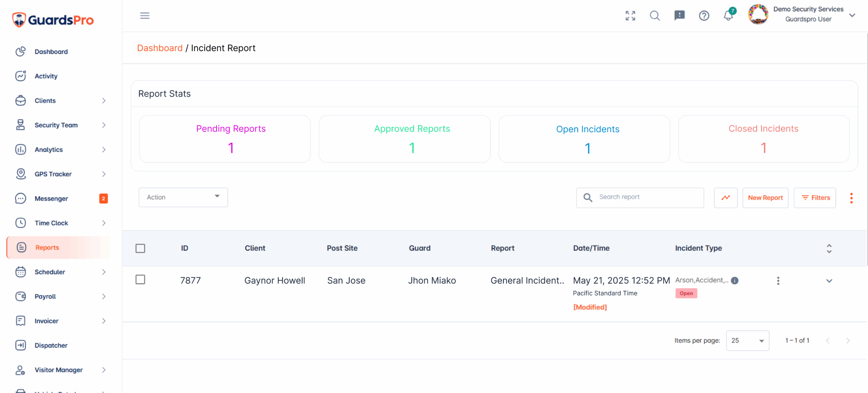Tick the select-all header checkbox
This screenshot has width=868, height=393.
[140, 248]
